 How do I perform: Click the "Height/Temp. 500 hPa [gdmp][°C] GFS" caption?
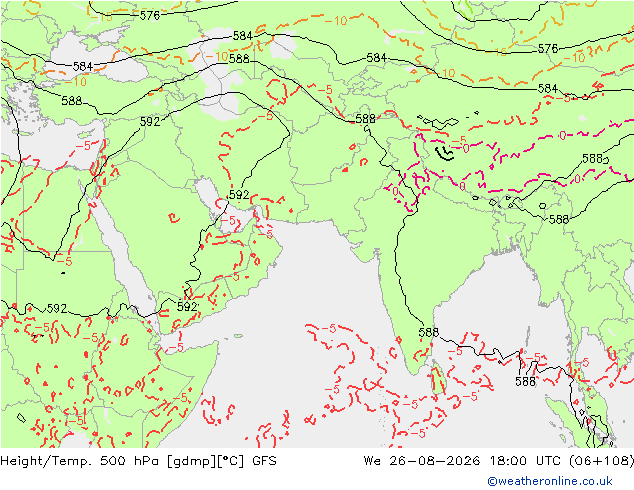(x=139, y=461)
